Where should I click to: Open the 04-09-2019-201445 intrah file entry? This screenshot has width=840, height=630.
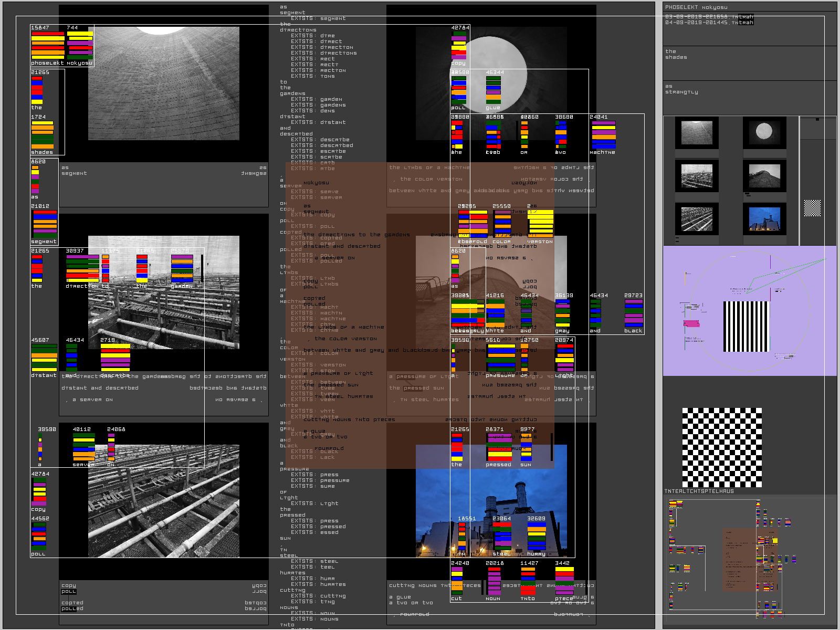click(x=709, y=23)
